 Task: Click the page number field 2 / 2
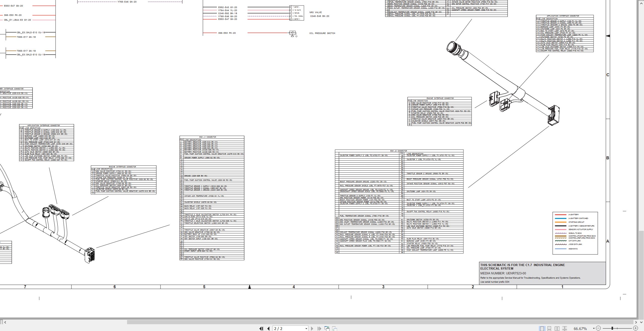point(289,328)
